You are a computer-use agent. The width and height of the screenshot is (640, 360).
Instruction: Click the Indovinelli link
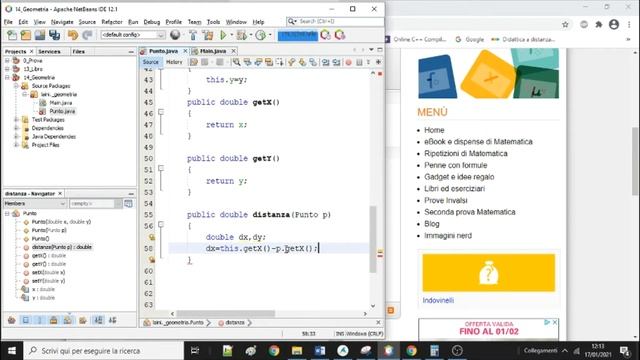click(438, 300)
